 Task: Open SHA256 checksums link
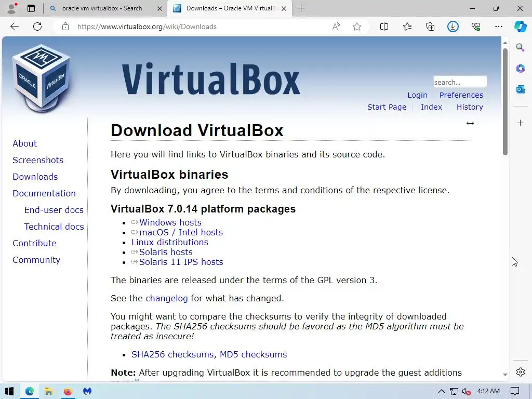(x=172, y=354)
